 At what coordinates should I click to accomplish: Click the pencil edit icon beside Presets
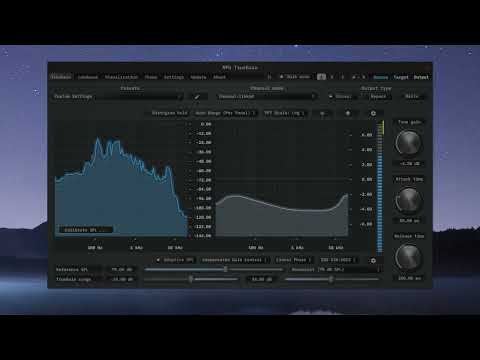coord(197,97)
